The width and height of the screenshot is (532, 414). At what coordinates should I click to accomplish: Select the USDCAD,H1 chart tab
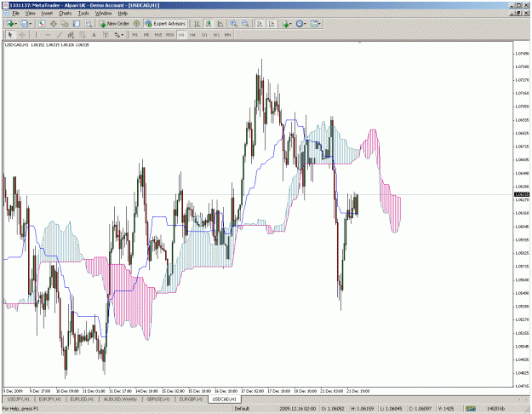tap(224, 399)
